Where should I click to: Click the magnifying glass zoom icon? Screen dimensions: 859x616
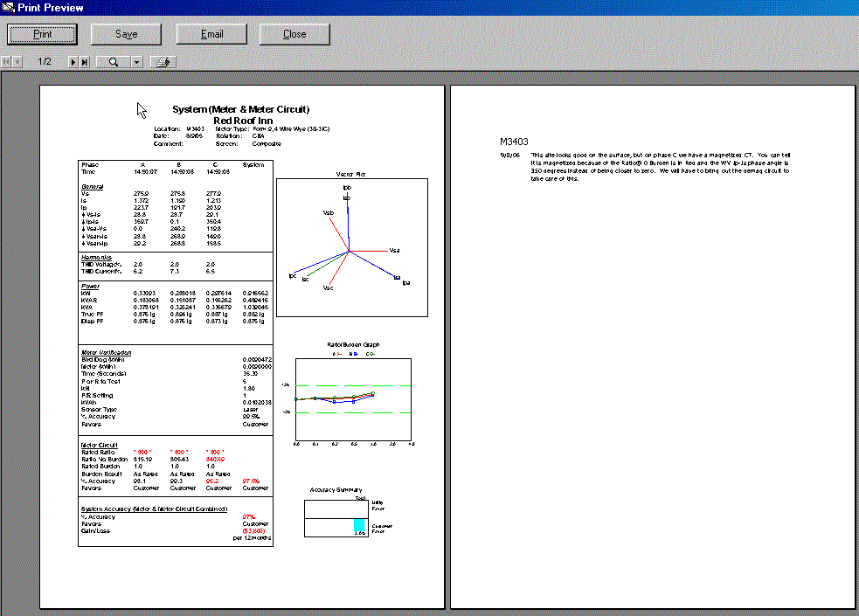(114, 62)
